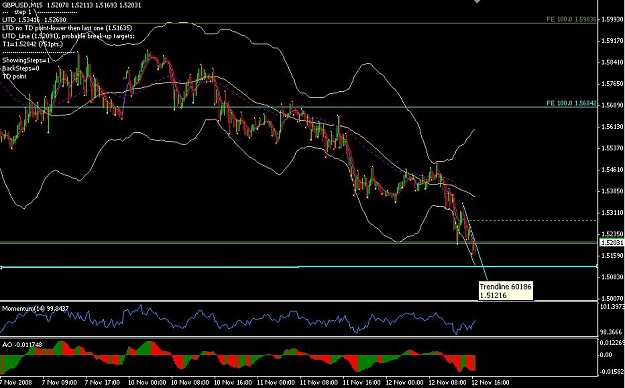This screenshot has width=625, height=388.
Task: Click the '10 Nov 00:00' time axis label
Action: point(147,382)
